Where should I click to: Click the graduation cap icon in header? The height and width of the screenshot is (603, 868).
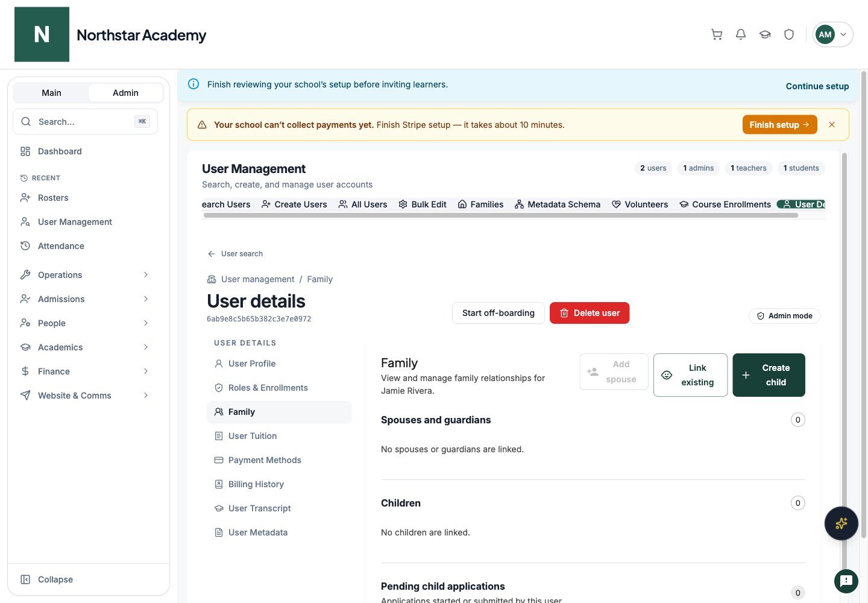(x=765, y=34)
